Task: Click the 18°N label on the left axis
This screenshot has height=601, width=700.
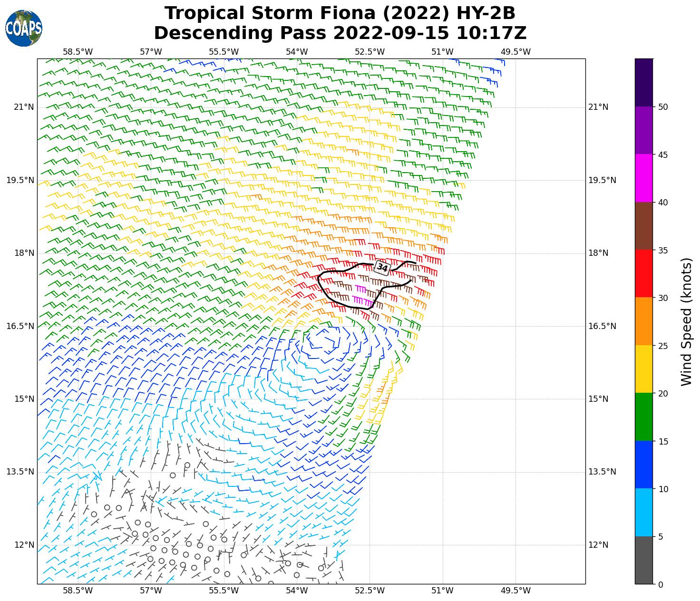Action: [24, 253]
